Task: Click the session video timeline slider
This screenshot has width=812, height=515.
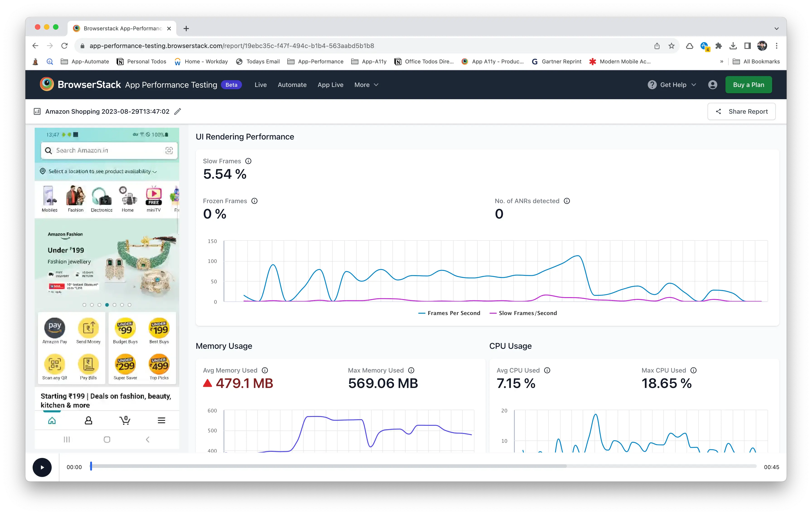Action: click(x=423, y=467)
